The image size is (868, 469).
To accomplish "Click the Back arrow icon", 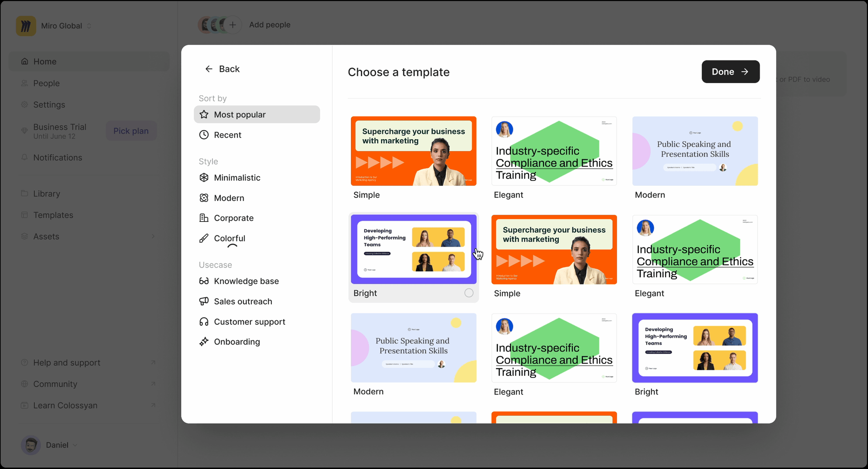I will (x=209, y=69).
